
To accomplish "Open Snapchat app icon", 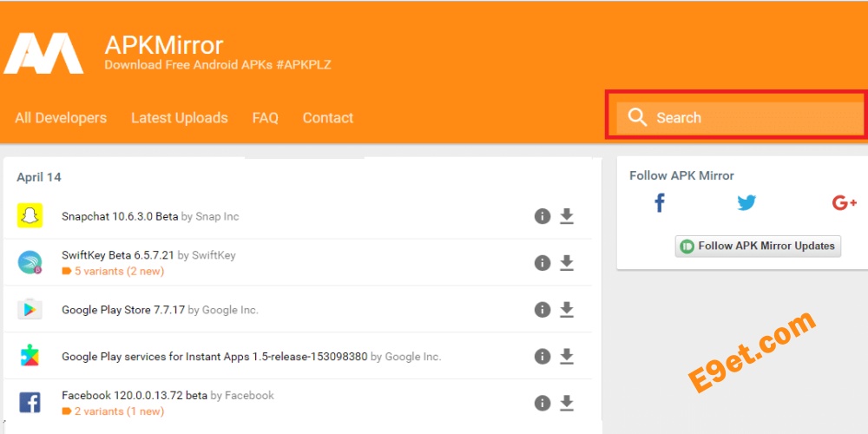I will pyautogui.click(x=30, y=215).
